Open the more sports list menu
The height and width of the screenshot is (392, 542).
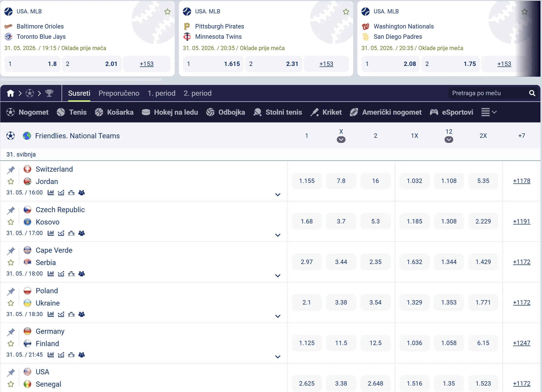(x=489, y=112)
